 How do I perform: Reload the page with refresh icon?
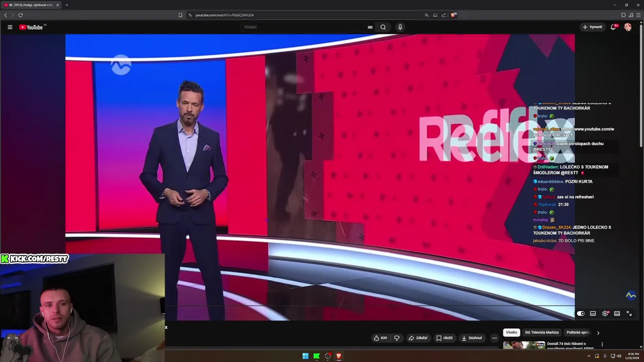coord(20,15)
